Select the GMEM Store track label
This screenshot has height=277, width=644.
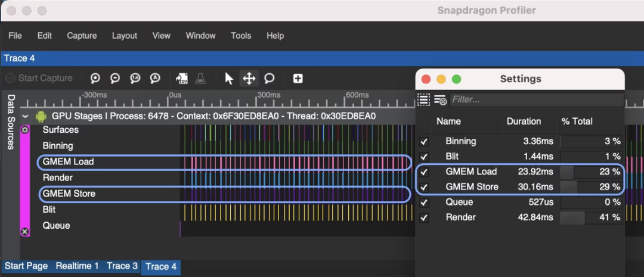coord(69,194)
